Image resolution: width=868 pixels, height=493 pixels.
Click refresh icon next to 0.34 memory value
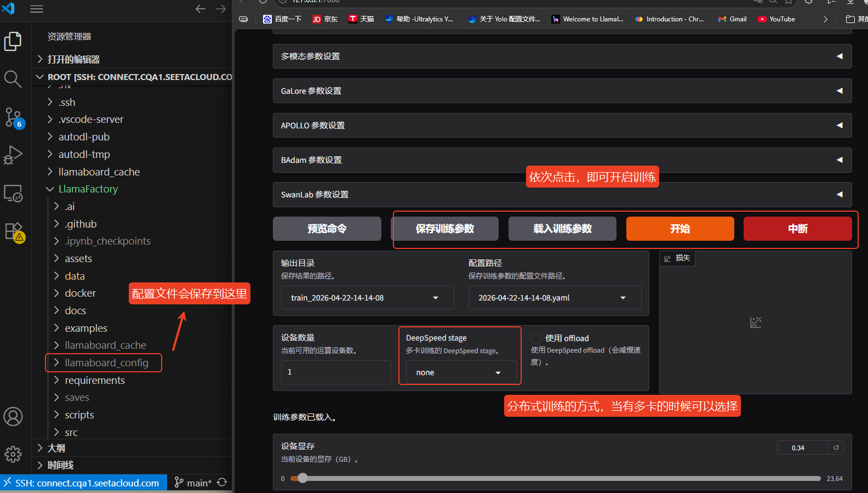836,447
